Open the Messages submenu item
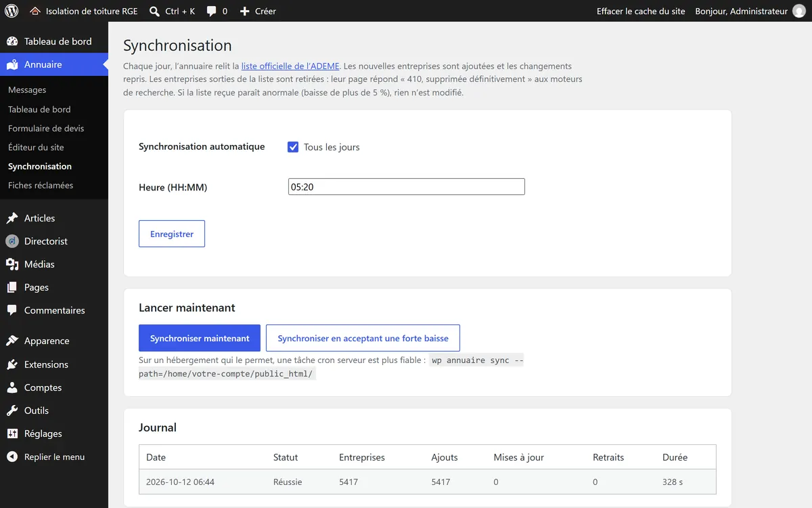 27,89
